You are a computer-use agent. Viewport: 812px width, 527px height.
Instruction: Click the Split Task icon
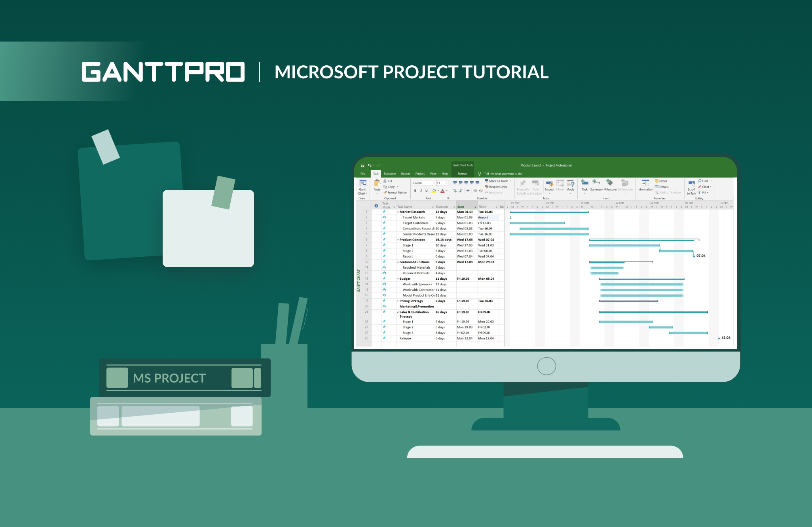pos(468,191)
